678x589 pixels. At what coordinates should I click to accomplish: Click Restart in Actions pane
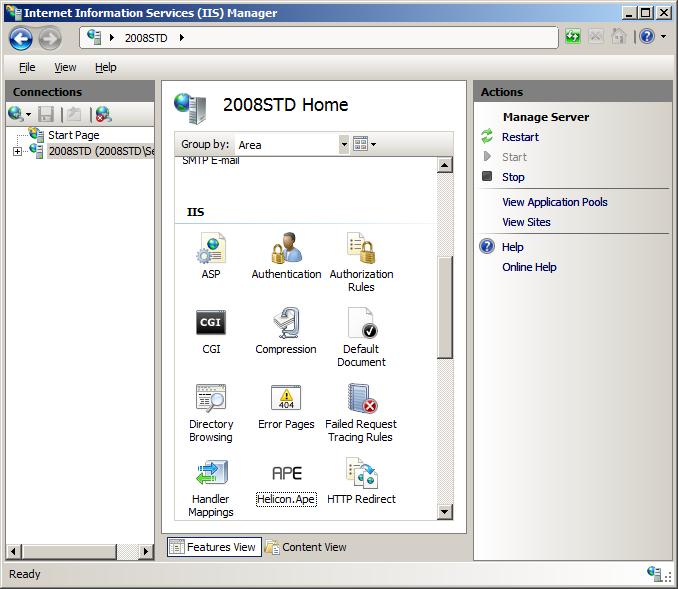(x=520, y=137)
